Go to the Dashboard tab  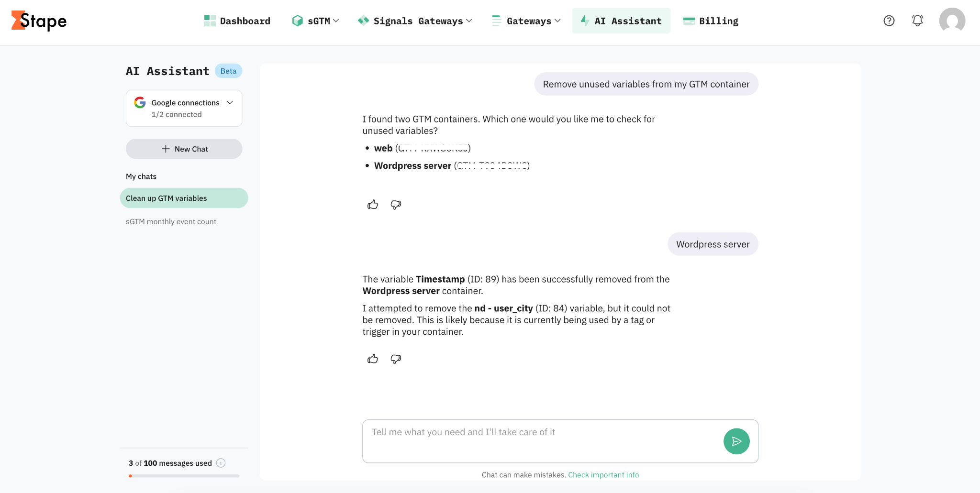pyautogui.click(x=237, y=21)
